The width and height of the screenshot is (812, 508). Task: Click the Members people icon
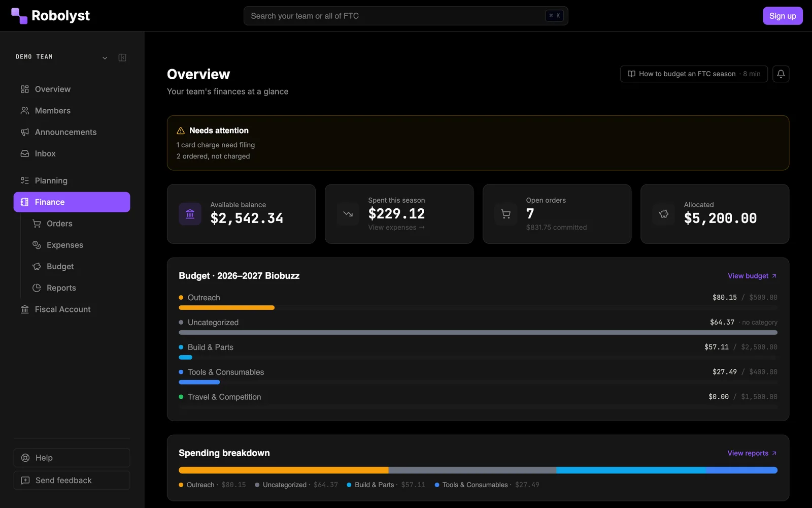[x=24, y=111]
